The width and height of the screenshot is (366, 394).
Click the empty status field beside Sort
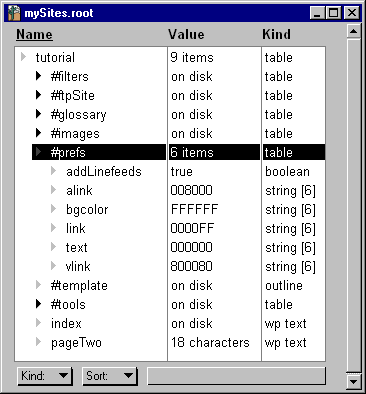click(236, 376)
